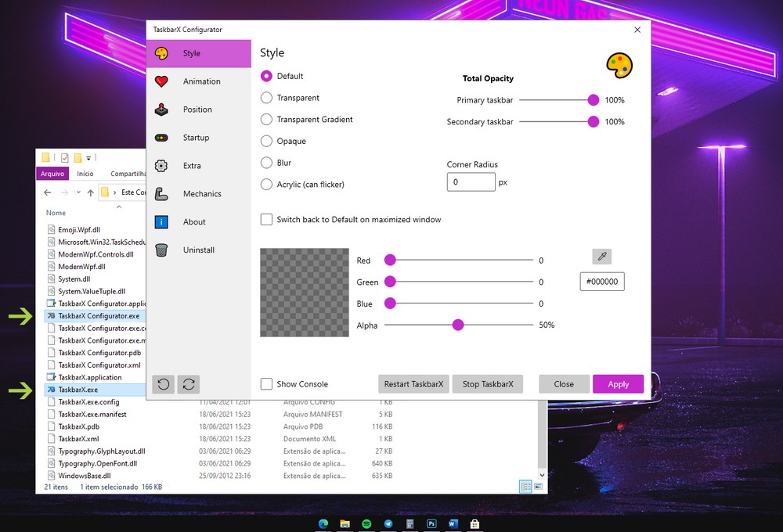This screenshot has width=783, height=532.
Task: Switch to the Início ribbon tab
Action: (x=85, y=174)
